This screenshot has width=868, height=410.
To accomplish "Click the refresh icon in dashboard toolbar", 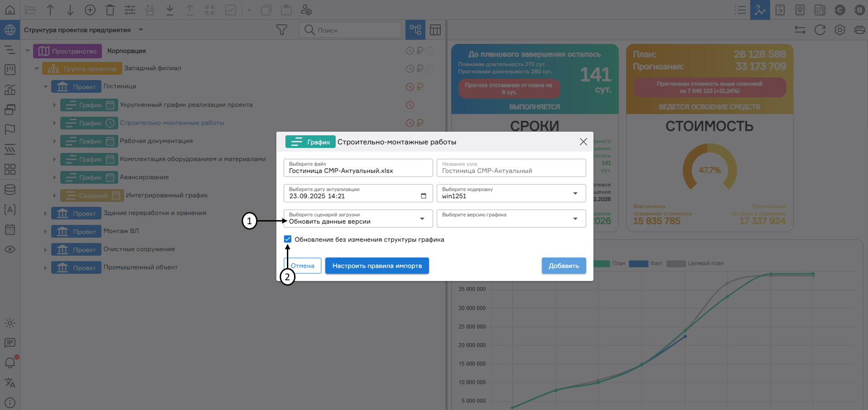I will [x=820, y=30].
